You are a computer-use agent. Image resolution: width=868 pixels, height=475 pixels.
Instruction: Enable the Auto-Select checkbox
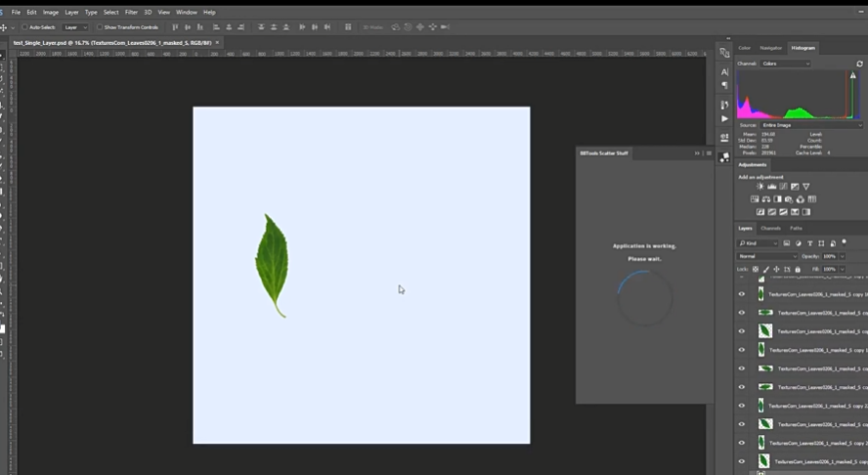(x=23, y=27)
